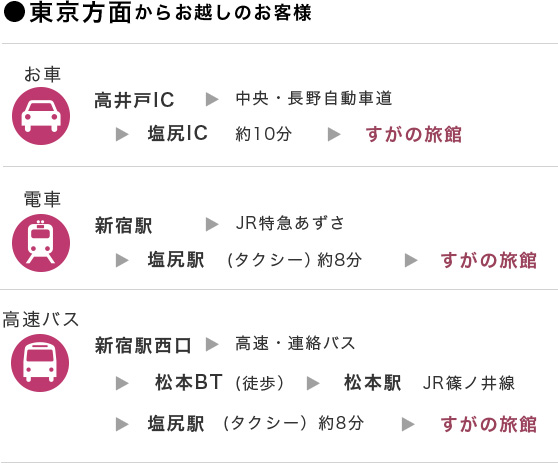This screenshot has width=558, height=463.
Task: Open すがの旅館 link in the car section
Action: (x=414, y=134)
